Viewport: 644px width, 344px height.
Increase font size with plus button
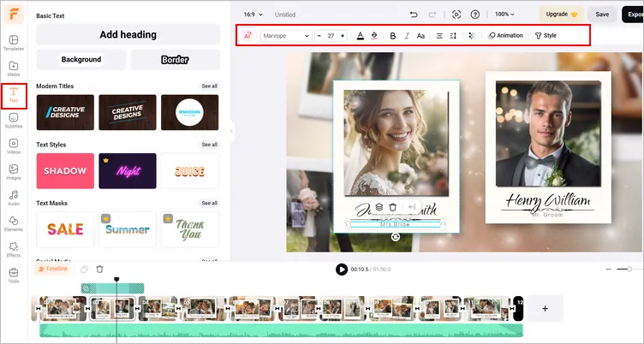coord(343,36)
